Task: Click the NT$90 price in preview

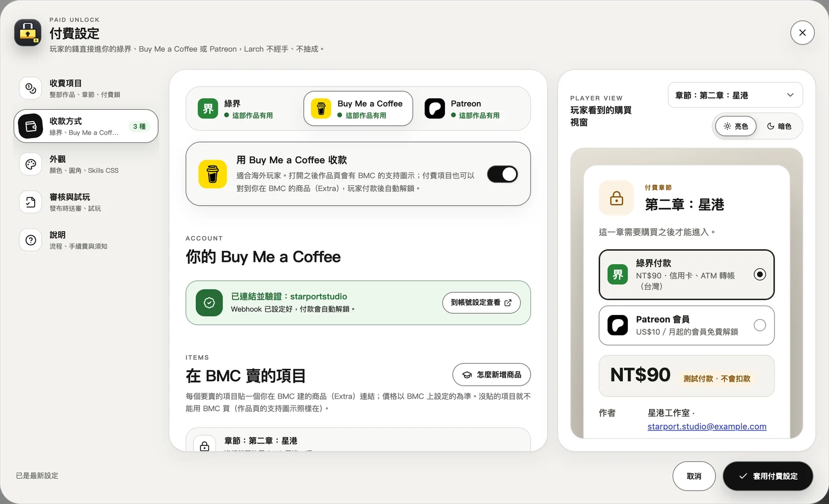Action: [640, 375]
